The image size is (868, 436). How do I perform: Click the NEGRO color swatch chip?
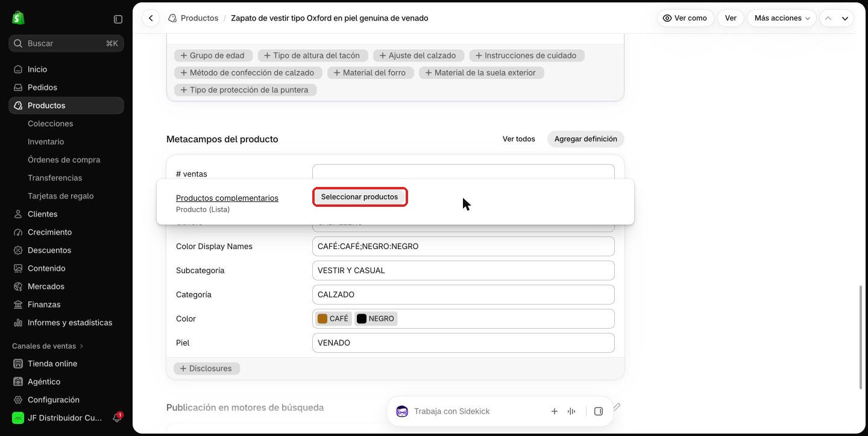coord(376,318)
